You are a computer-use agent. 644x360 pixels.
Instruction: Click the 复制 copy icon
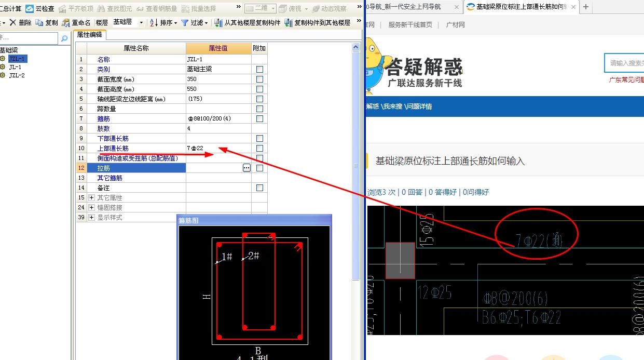tap(39, 23)
